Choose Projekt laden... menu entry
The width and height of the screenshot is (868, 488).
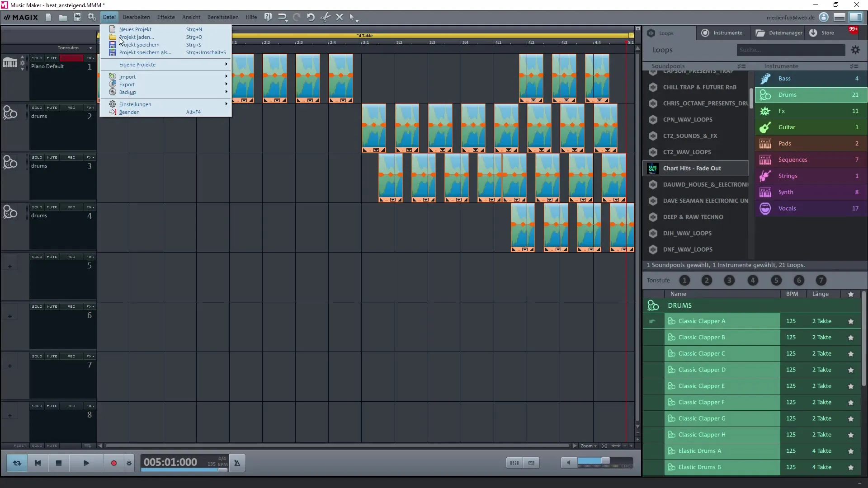[x=165, y=37]
